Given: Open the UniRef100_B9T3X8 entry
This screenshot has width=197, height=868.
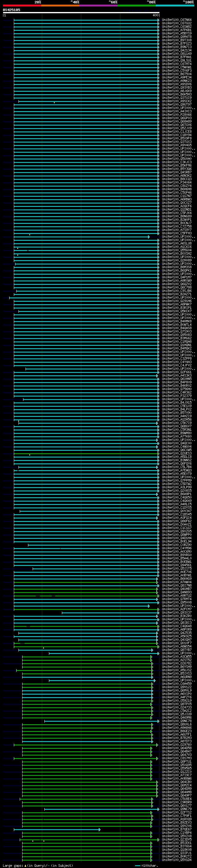Looking at the screenshot, I should point(176,40).
